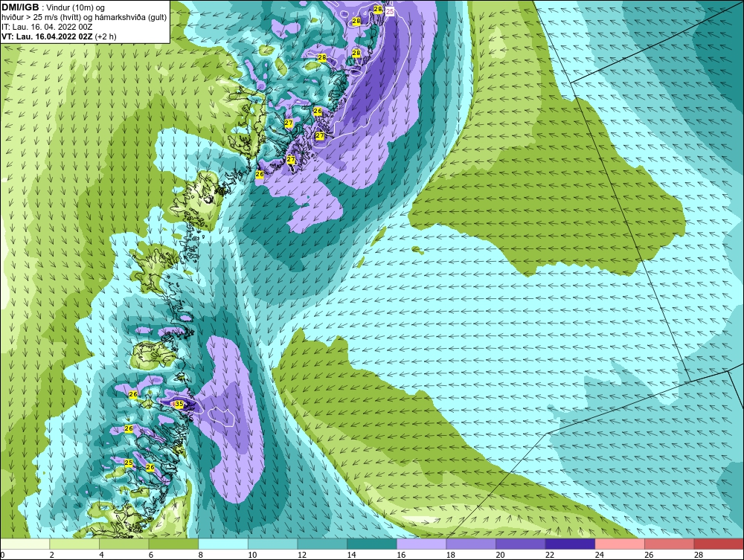744x560 pixels.
Task: Click the 2–4 m/s light green legend swatch
Action: coord(74,544)
